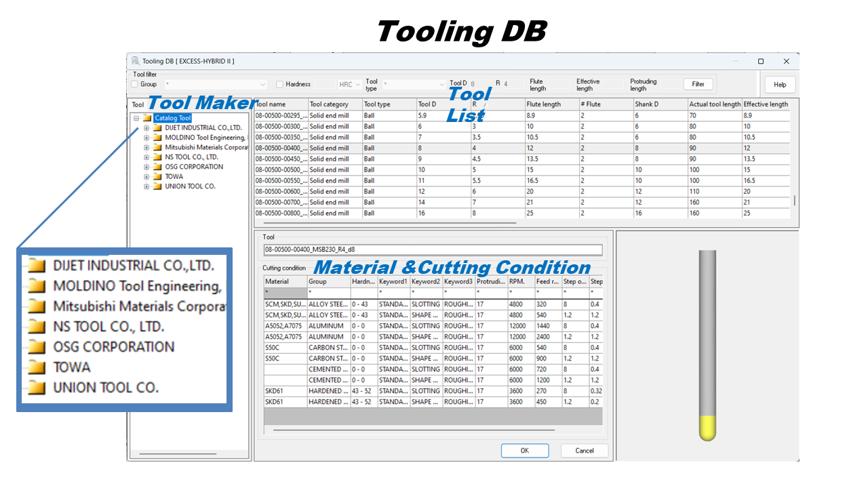Image resolution: width=868 pixels, height=488 pixels.
Task: Click the Tooling DB title bar app icon
Action: point(136,61)
